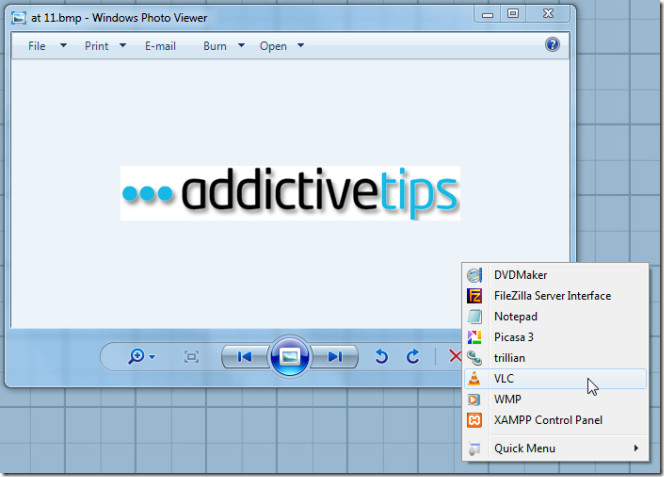This screenshot has height=477, width=664.
Task: Open XAMPP Control Panel entry
Action: pos(555,420)
